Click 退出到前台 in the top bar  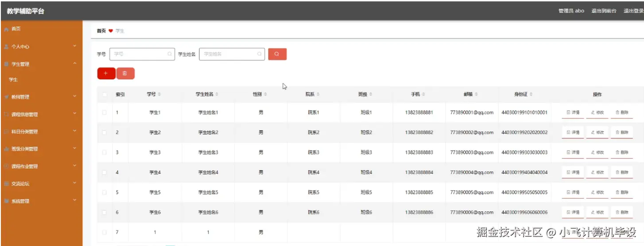pyautogui.click(x=604, y=11)
